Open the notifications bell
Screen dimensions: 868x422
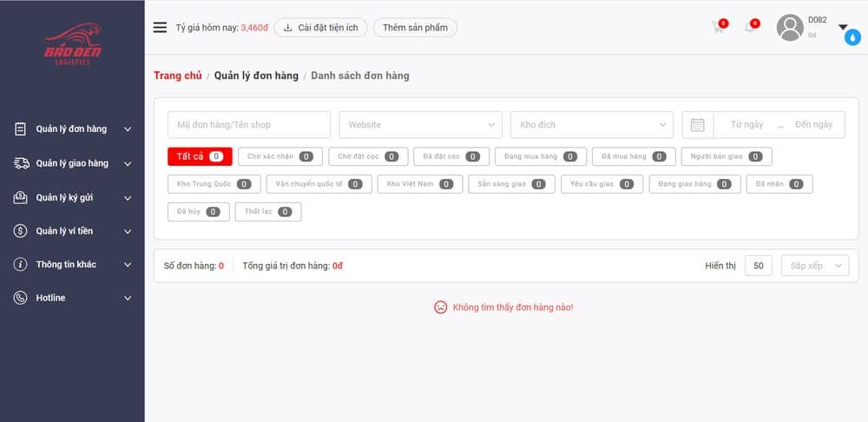749,27
